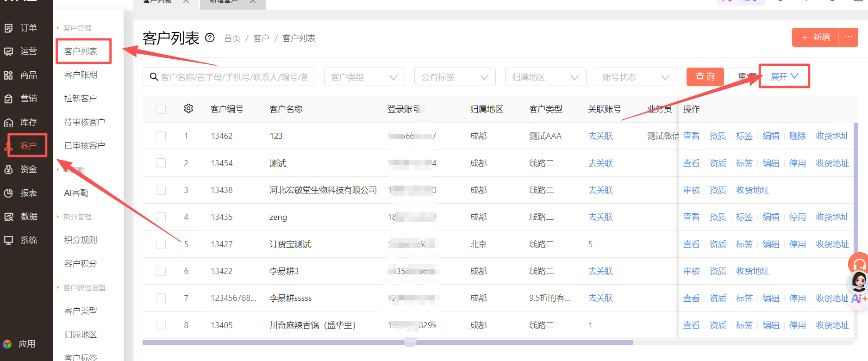Click the horizontal table scrollbar

click(387, 342)
